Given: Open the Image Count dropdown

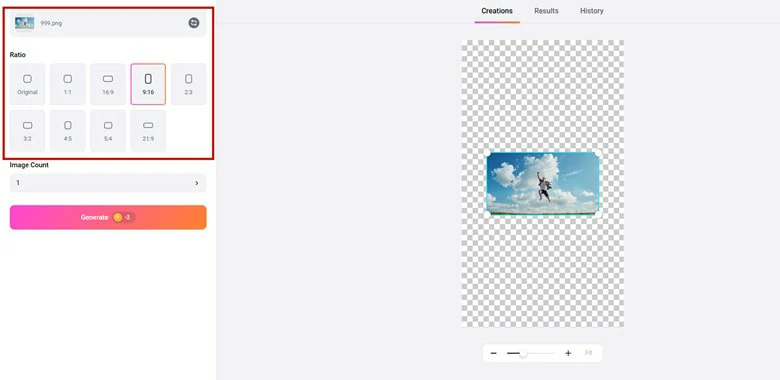Looking at the screenshot, I should 108,183.
